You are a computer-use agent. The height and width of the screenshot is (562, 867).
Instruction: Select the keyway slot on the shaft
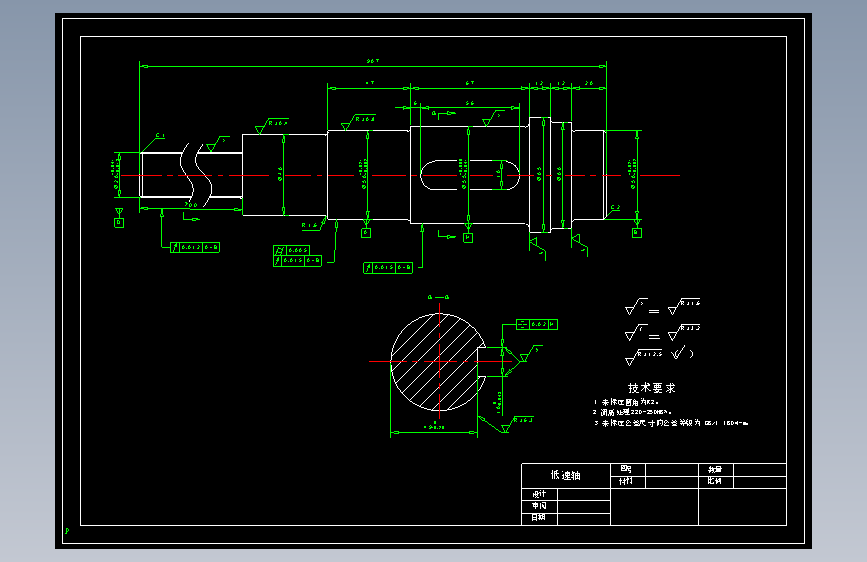pyautogui.click(x=470, y=175)
